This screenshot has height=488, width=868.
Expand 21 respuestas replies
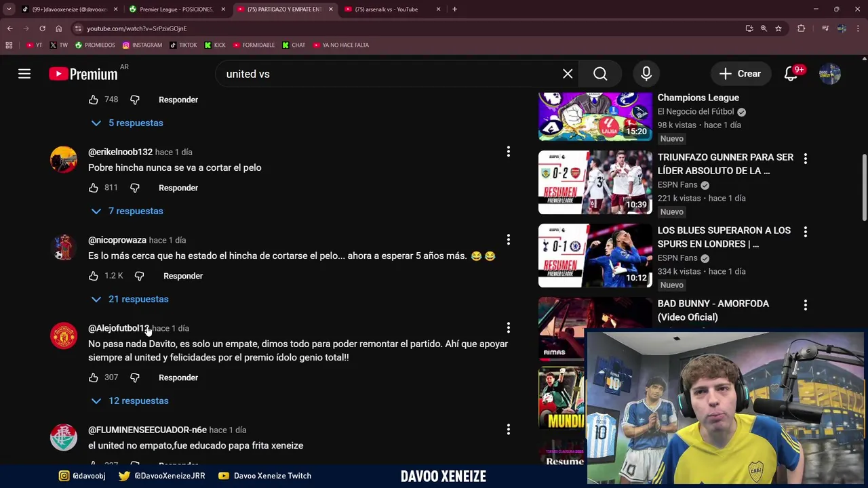[x=130, y=299]
